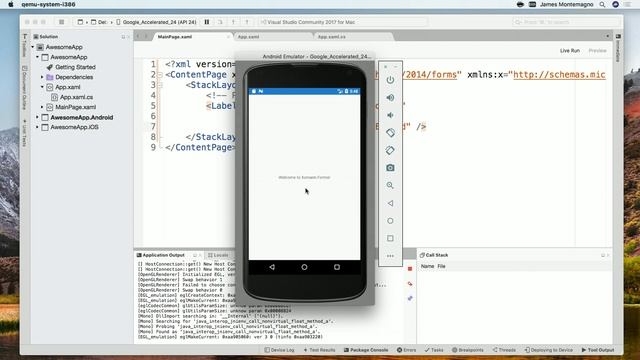
Task: Expand the AwesomeApp.Android project
Action: pos(38,117)
